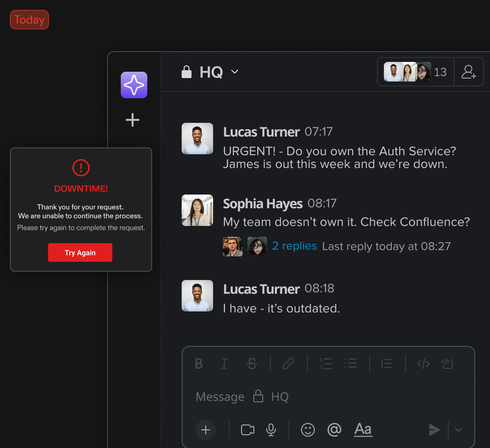Toggle the Aa formatting bar
The width and height of the screenshot is (490, 448).
(x=363, y=429)
